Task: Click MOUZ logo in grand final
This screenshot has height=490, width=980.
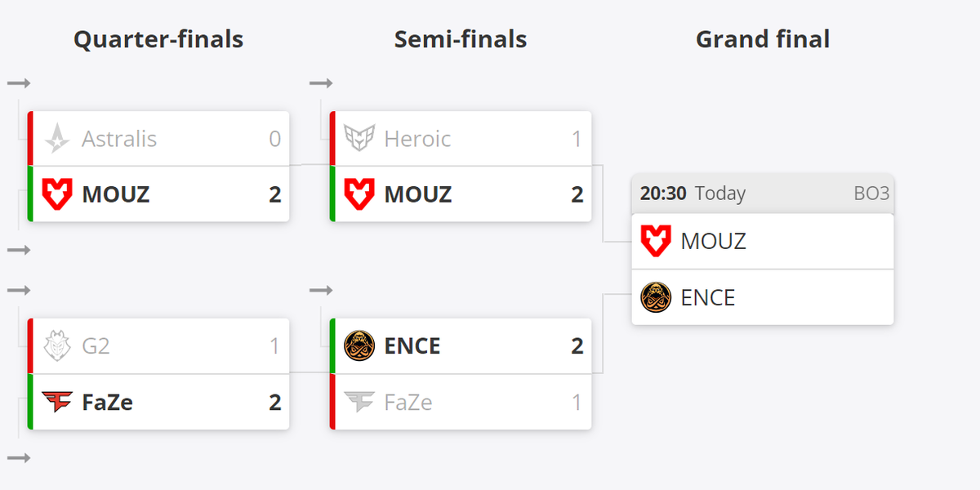Action: point(656,242)
